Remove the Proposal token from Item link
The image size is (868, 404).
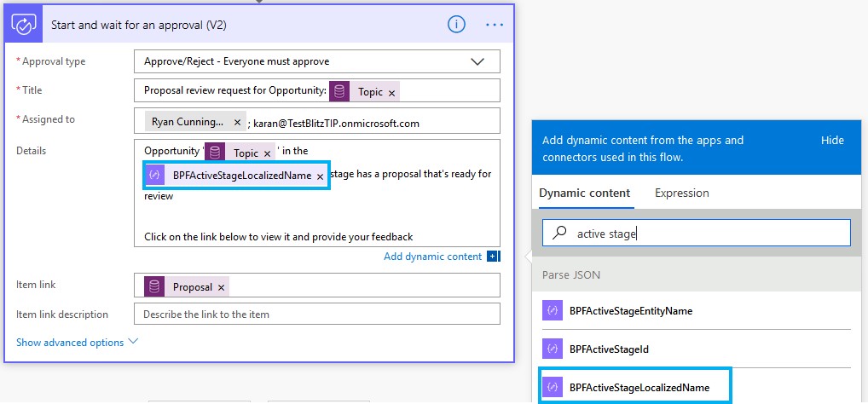coord(221,287)
